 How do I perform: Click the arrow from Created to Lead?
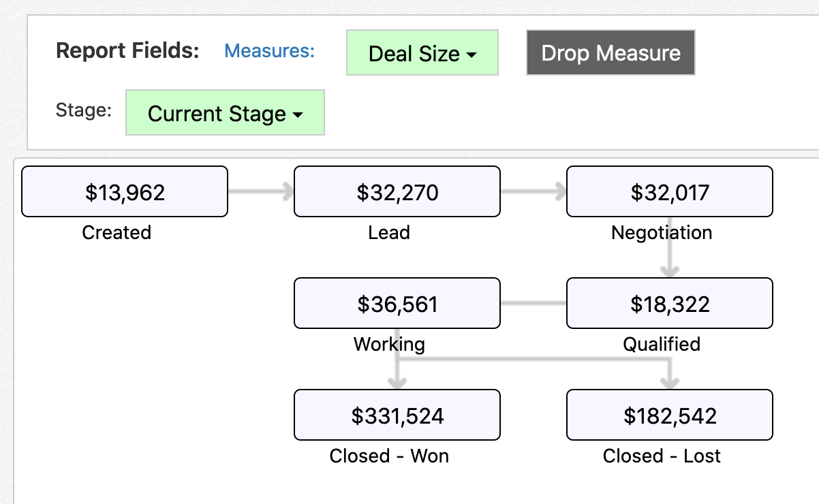tap(260, 191)
